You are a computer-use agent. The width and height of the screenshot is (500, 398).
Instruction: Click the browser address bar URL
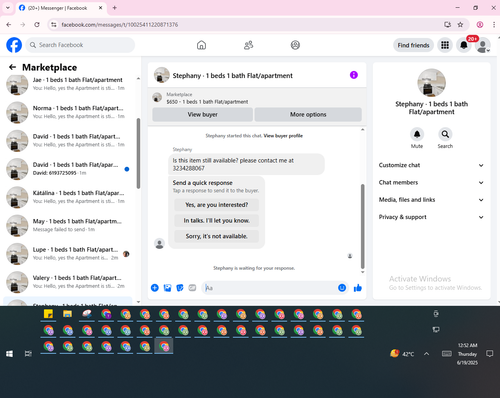coord(120,25)
